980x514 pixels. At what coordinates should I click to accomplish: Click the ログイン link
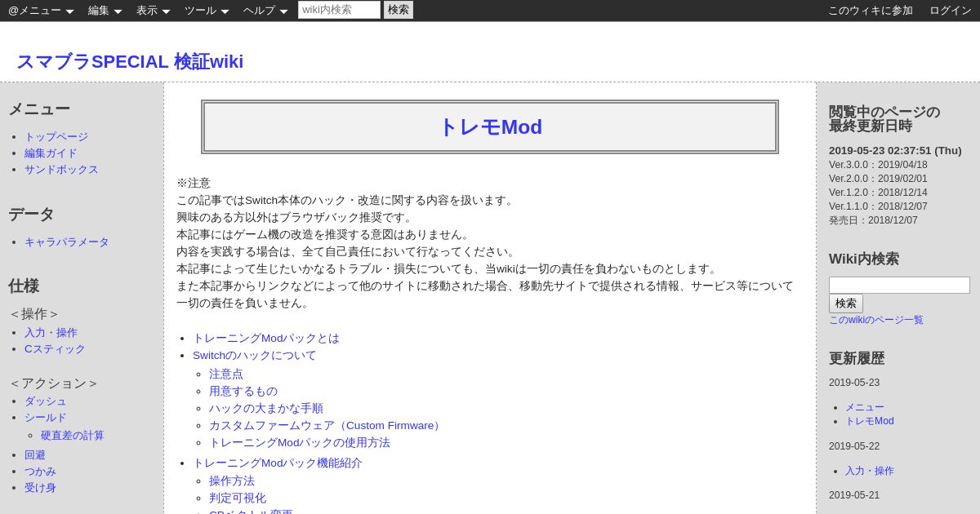[x=951, y=11]
